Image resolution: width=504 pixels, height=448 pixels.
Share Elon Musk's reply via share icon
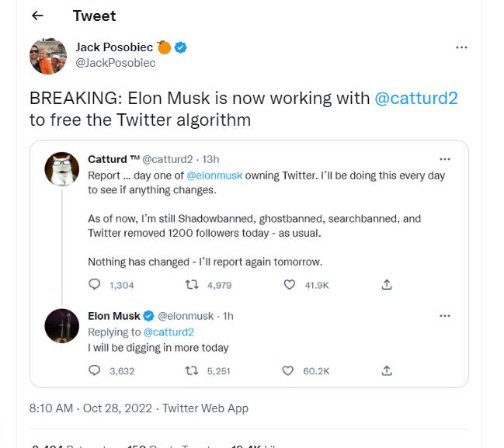click(x=387, y=370)
